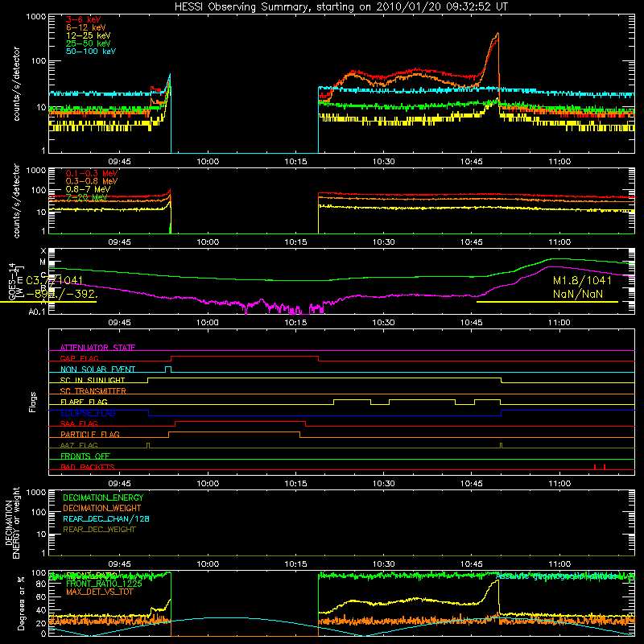Click the DECIMATION ENERGY or weight axis label
This screenshot has width=644, height=644.
pyautogui.click(x=12, y=522)
